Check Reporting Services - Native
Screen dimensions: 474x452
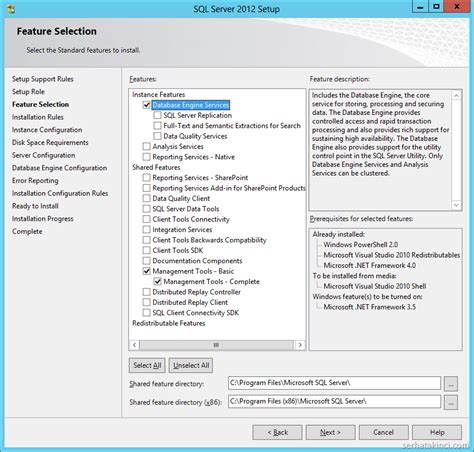point(146,157)
